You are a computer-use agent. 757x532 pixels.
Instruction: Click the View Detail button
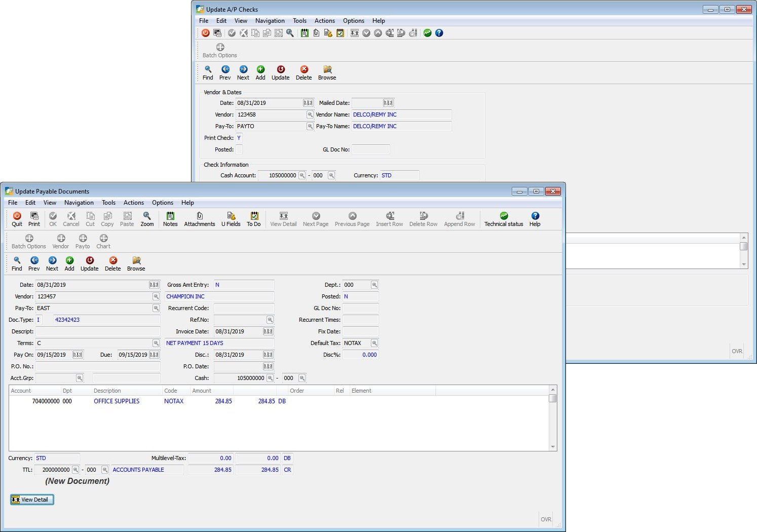tap(31, 499)
